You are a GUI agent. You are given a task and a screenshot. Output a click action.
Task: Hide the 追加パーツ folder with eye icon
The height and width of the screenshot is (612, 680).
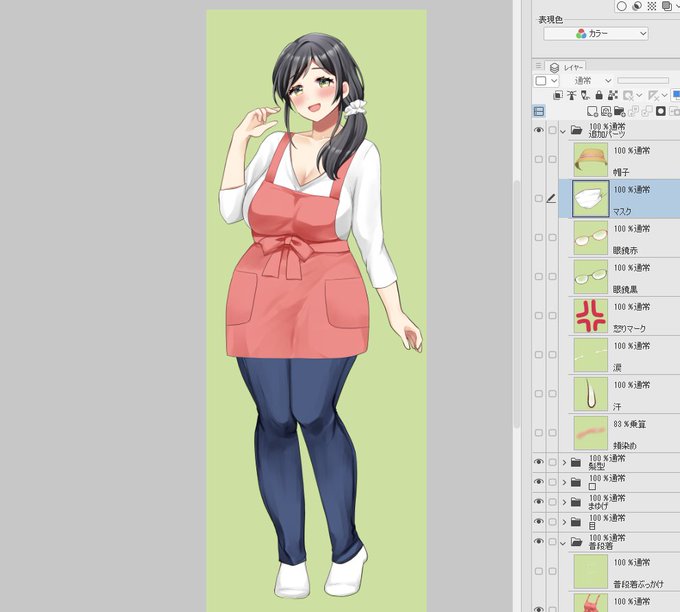(x=539, y=130)
